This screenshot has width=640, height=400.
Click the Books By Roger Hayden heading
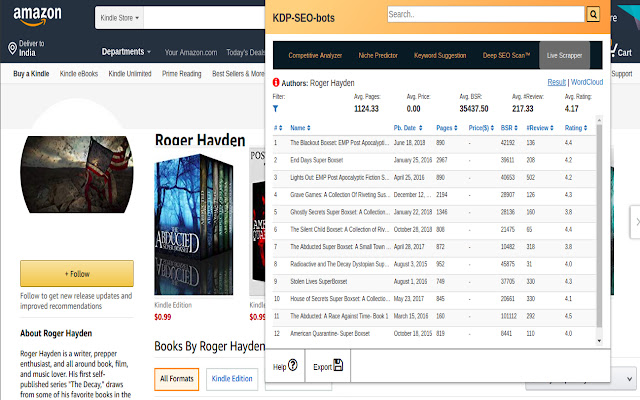(x=209, y=347)
